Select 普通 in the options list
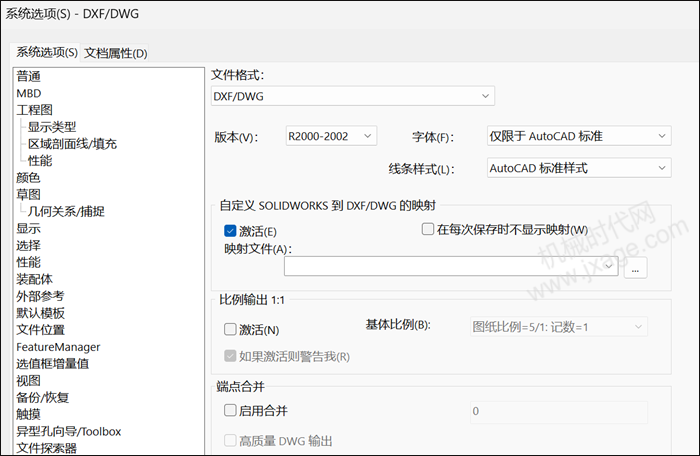700x456 pixels. (29, 76)
